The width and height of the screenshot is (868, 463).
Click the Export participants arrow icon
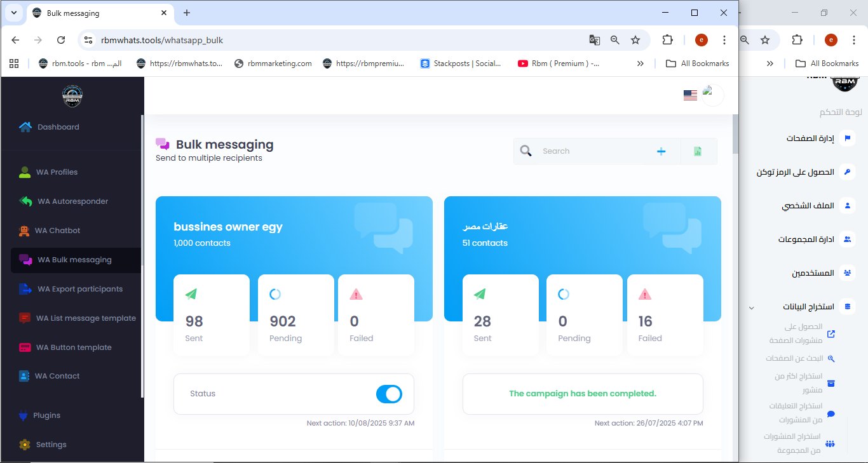click(x=25, y=289)
